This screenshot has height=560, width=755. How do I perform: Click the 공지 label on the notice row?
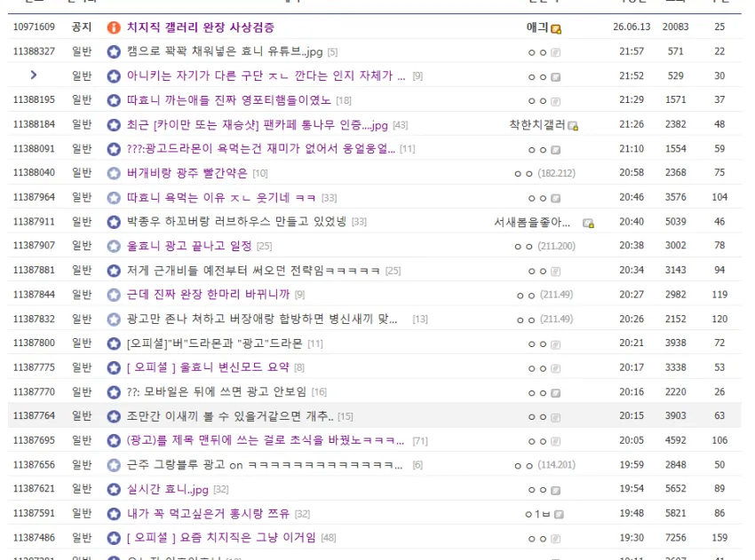click(82, 27)
